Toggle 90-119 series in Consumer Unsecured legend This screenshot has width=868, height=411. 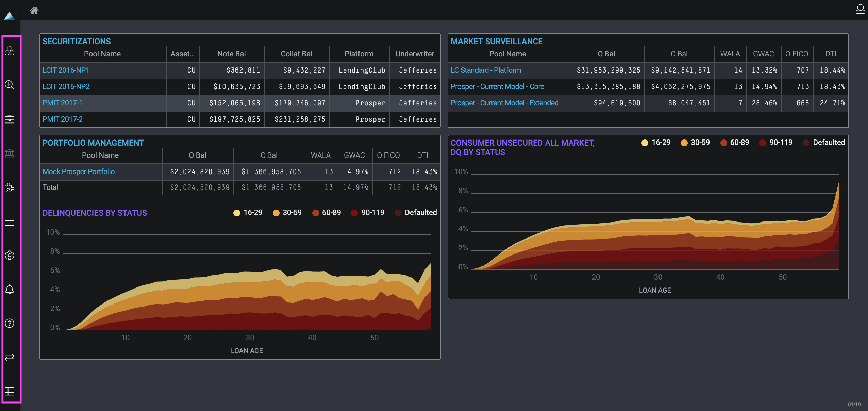coord(781,143)
